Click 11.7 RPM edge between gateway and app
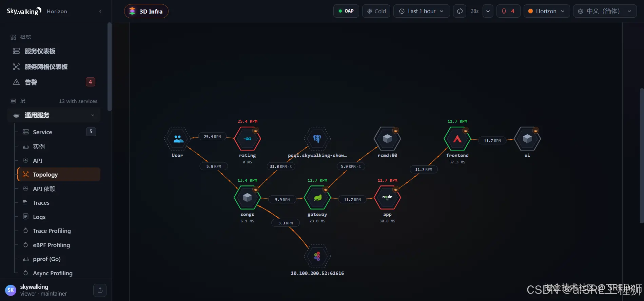The image size is (644, 301). coord(352,200)
